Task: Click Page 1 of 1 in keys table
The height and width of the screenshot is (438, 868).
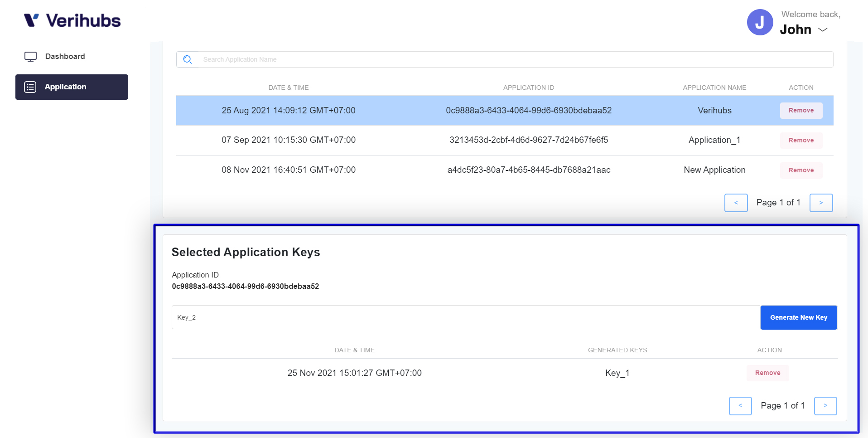Action: coord(783,406)
